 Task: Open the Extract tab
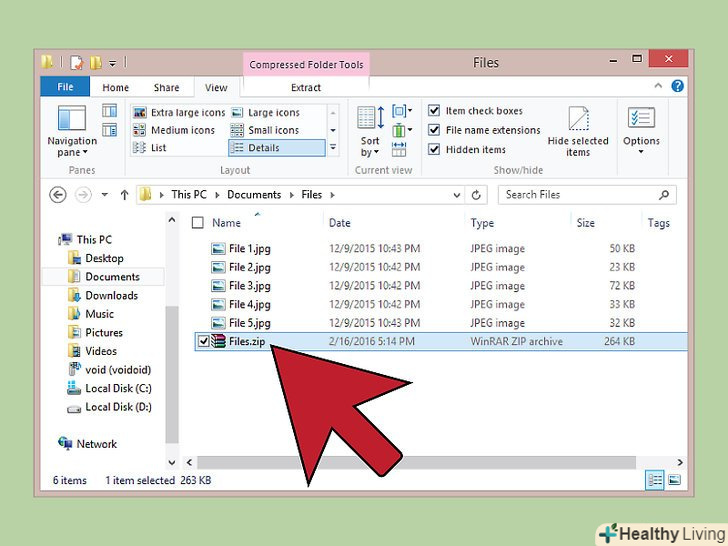[x=306, y=87]
